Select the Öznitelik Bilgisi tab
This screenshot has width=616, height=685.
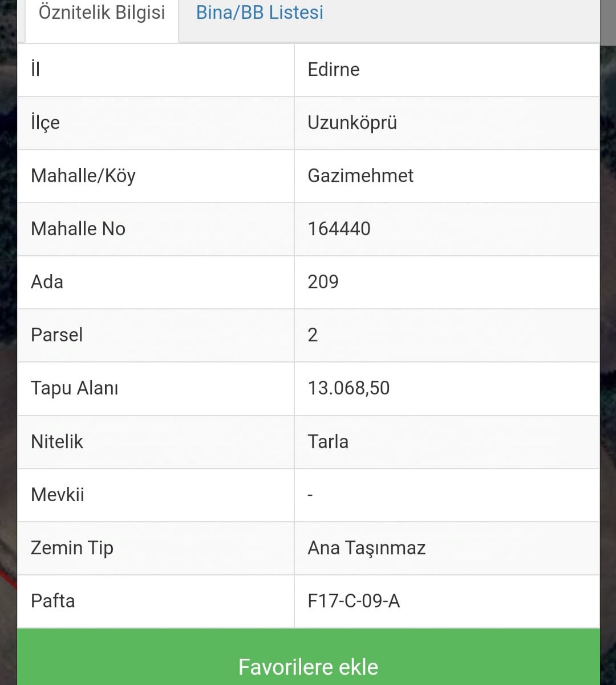point(102,13)
